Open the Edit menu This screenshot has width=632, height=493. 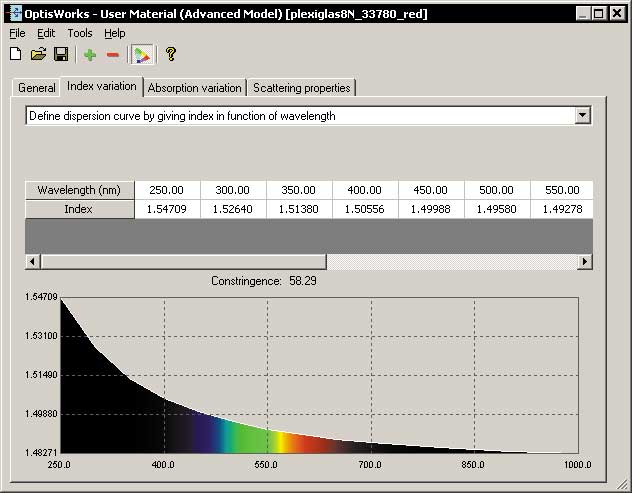pyautogui.click(x=46, y=33)
